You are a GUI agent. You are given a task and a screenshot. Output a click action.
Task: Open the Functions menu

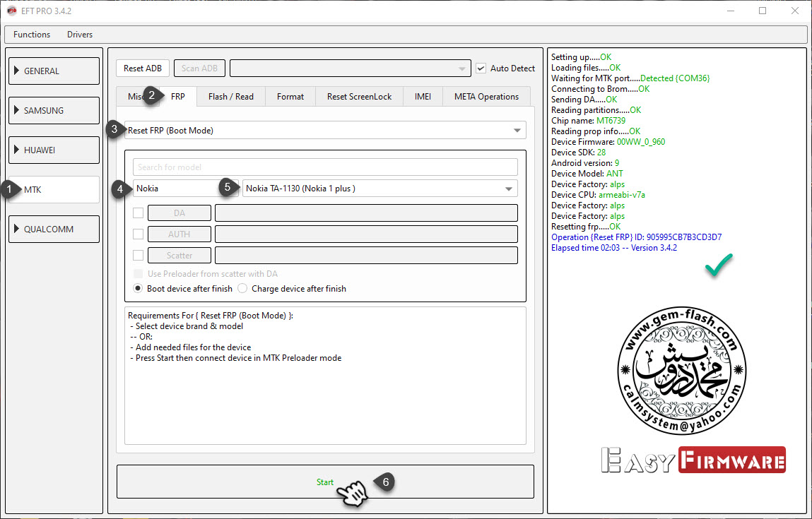(x=32, y=34)
